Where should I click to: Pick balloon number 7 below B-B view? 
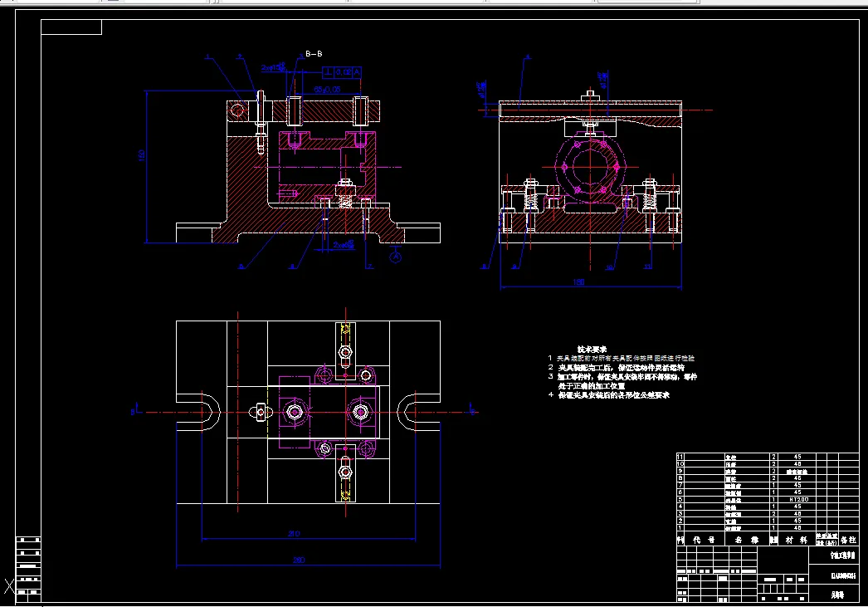pyautogui.click(x=369, y=267)
